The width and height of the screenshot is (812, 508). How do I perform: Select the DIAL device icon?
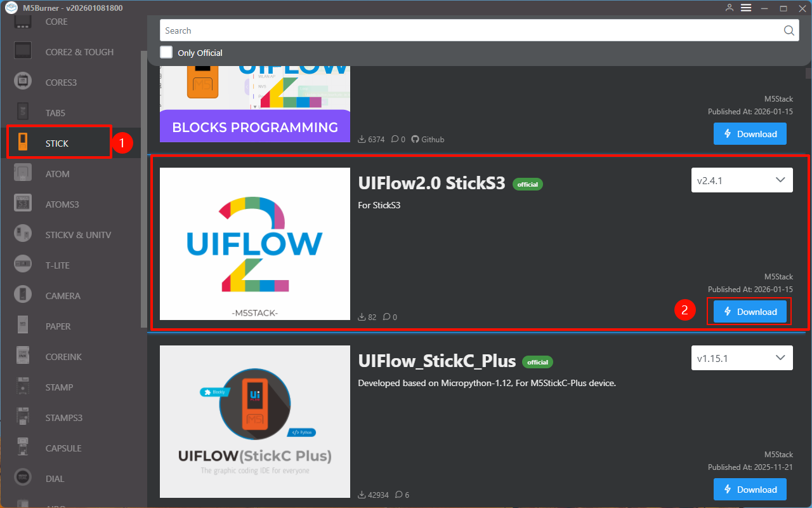point(23,479)
